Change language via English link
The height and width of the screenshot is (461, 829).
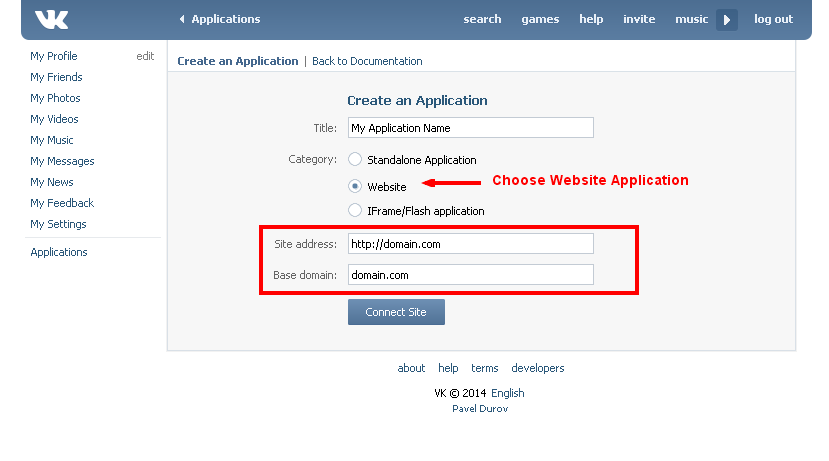pyautogui.click(x=507, y=393)
